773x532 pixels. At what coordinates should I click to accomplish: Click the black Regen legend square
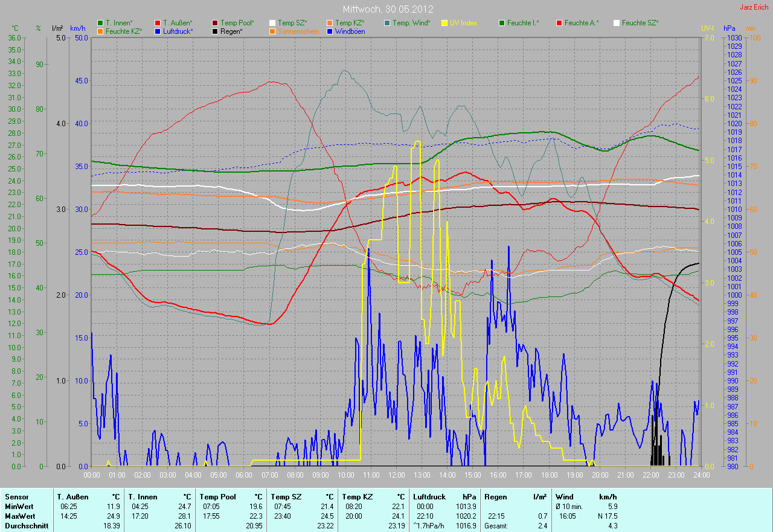pyautogui.click(x=215, y=31)
